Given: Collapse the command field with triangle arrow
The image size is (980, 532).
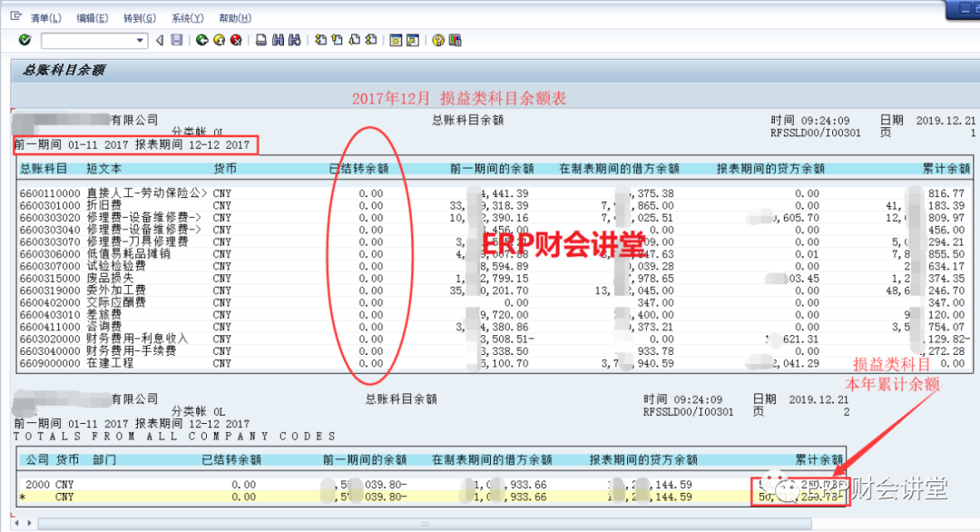Looking at the screenshot, I should click(160, 40).
